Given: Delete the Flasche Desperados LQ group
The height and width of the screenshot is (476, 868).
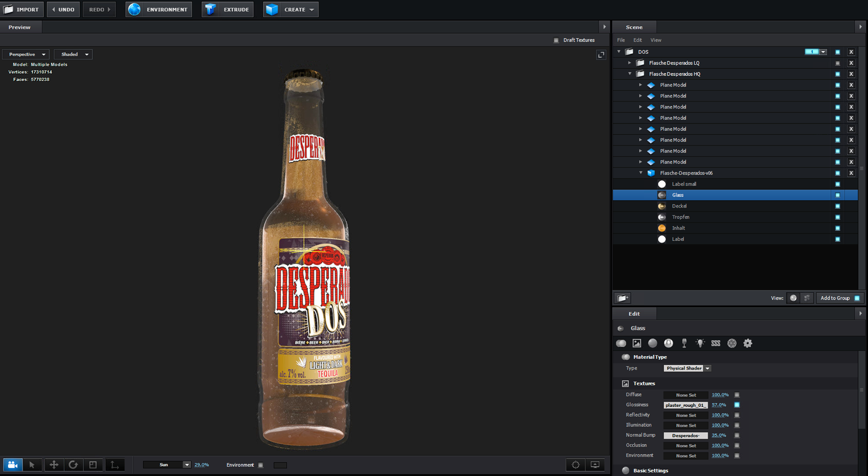Looking at the screenshot, I should [x=851, y=63].
